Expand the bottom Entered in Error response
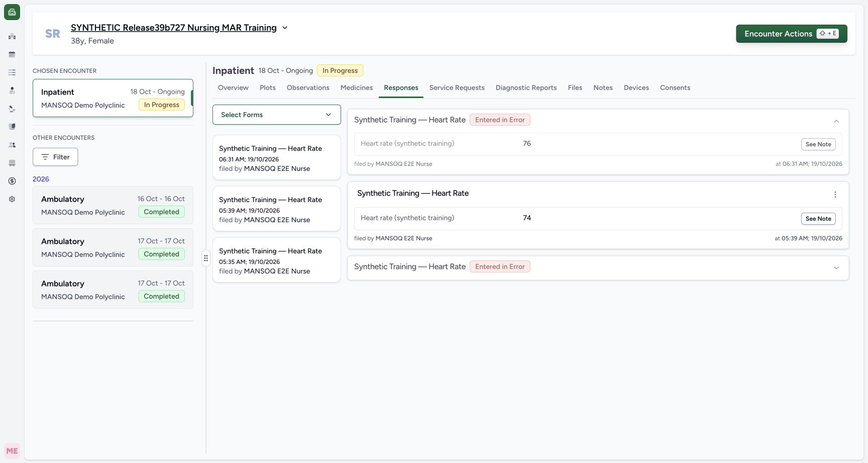Screen dimensions: 868x463 [836, 268]
